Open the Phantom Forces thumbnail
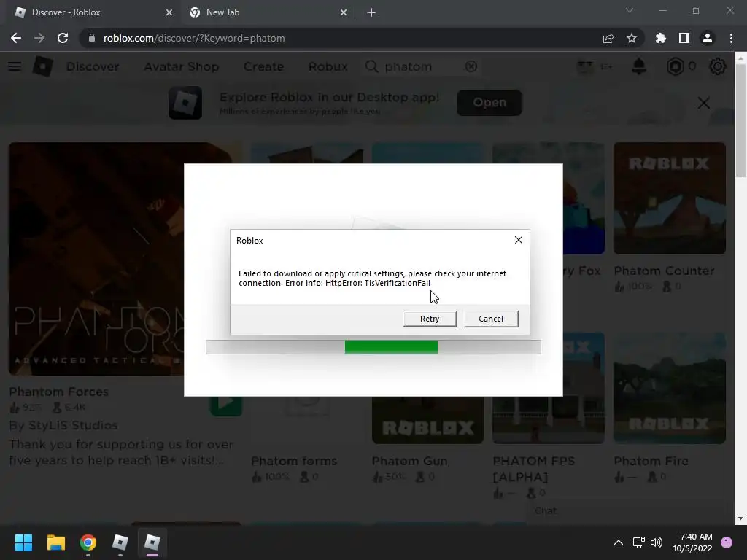 pyautogui.click(x=96, y=259)
